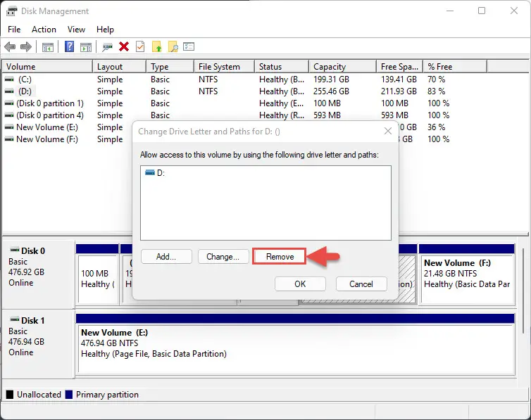
Task: Sort by the Volume column header
Action: pyautogui.click(x=47, y=67)
